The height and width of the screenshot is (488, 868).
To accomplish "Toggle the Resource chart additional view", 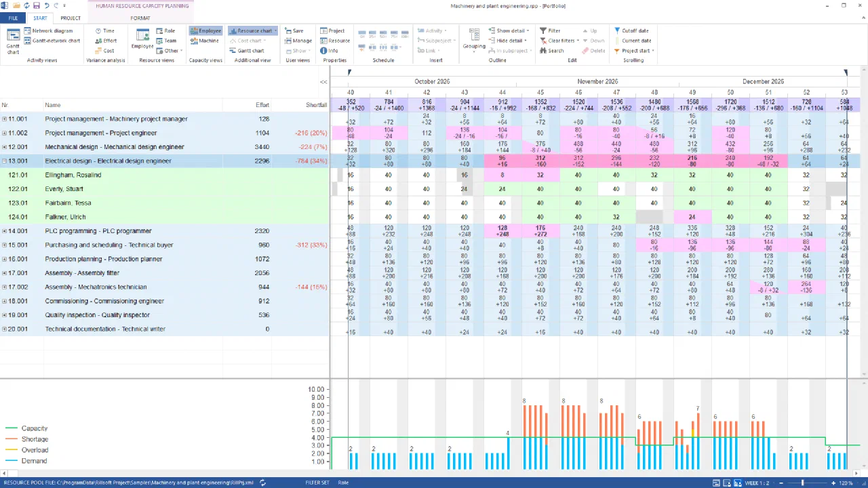I will (253, 31).
